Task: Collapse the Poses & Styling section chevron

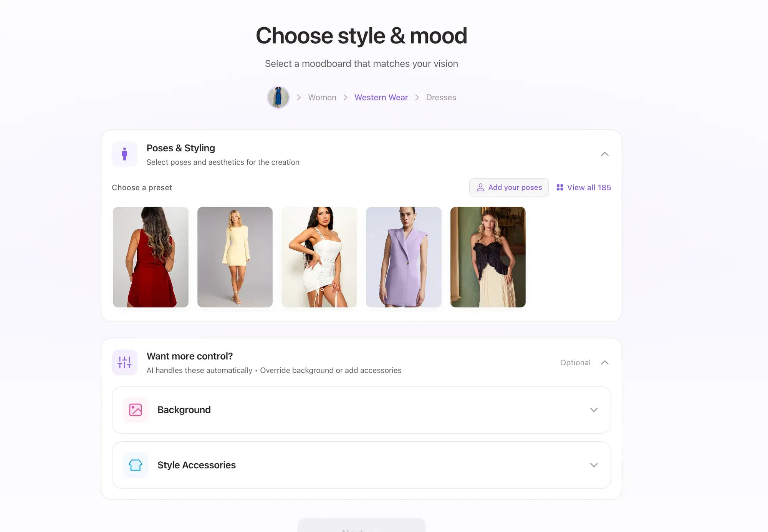Action: click(x=605, y=154)
